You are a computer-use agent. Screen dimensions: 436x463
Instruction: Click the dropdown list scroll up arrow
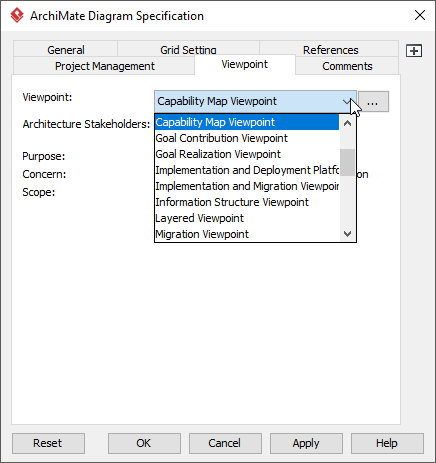(347, 123)
